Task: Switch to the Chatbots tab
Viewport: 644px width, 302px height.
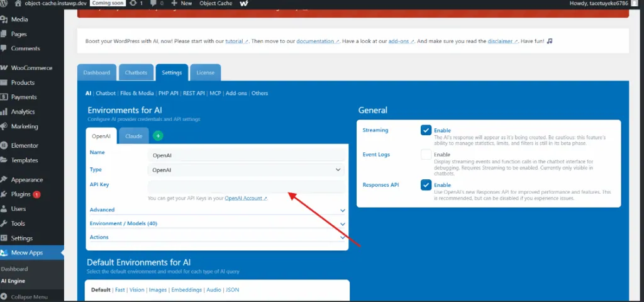Action: click(136, 73)
